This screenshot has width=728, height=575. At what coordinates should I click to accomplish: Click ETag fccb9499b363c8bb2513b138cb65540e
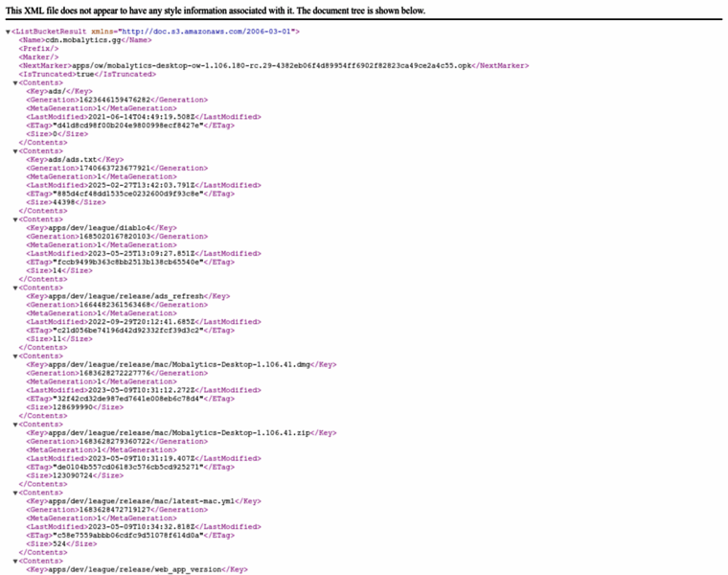pyautogui.click(x=128, y=262)
